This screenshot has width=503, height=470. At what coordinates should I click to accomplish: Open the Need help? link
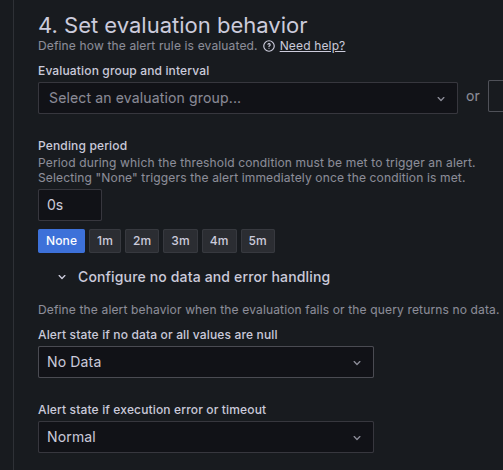click(312, 46)
